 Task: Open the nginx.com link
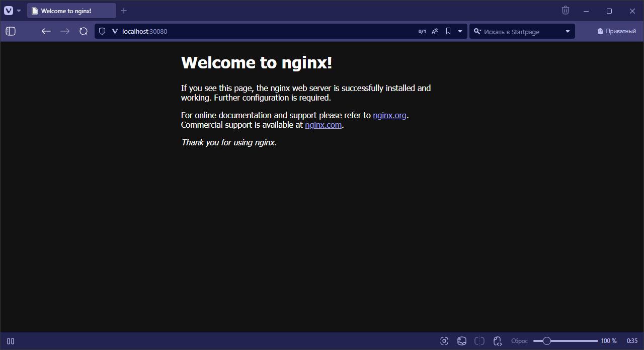(x=324, y=125)
